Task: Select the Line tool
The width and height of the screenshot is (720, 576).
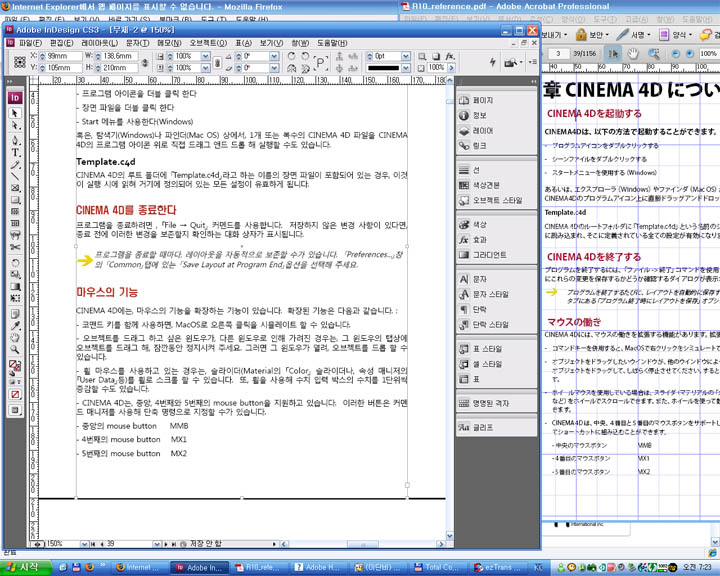Action: pos(15,176)
